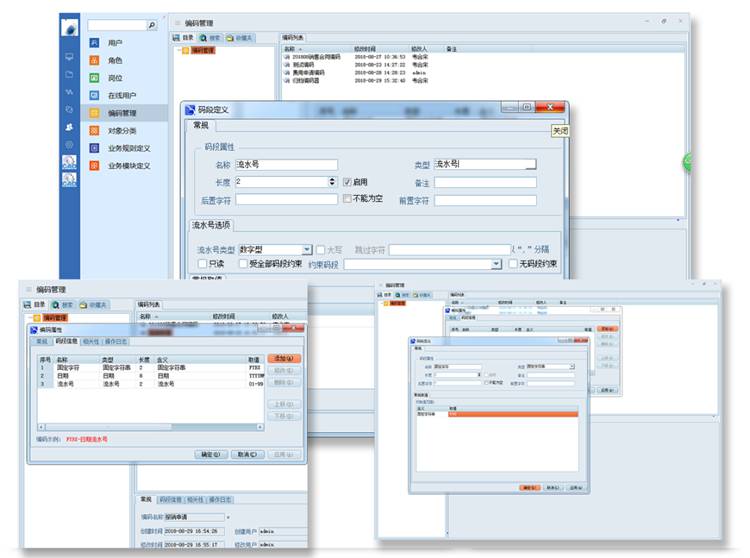Screen dimensions: 750x558
Task: Open the 角色 module icon
Action: coord(95,60)
